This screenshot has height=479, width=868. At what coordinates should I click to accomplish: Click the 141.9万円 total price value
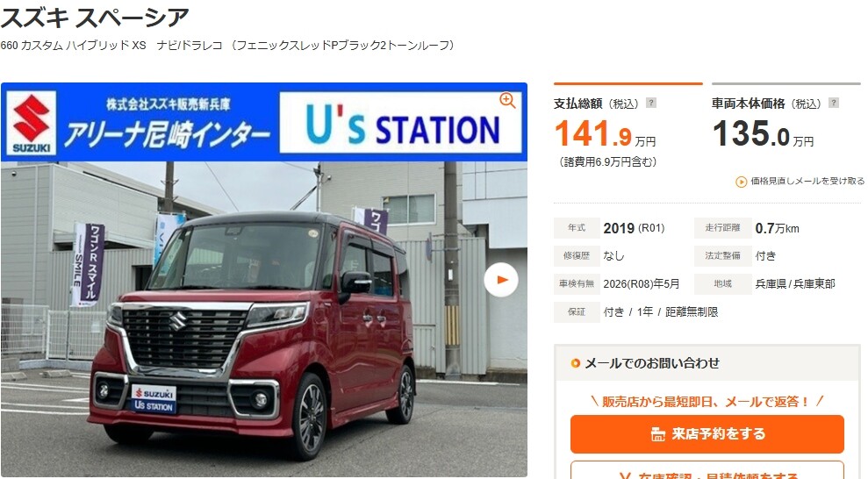point(605,134)
